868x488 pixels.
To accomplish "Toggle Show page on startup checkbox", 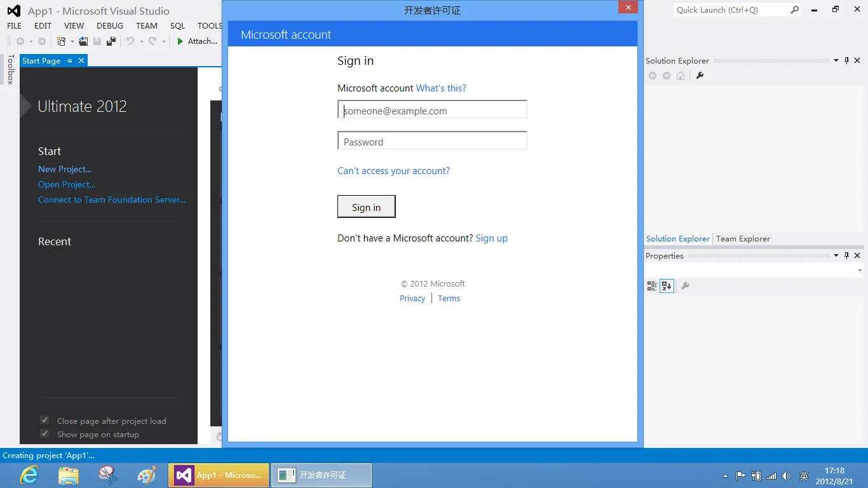I will (44, 434).
